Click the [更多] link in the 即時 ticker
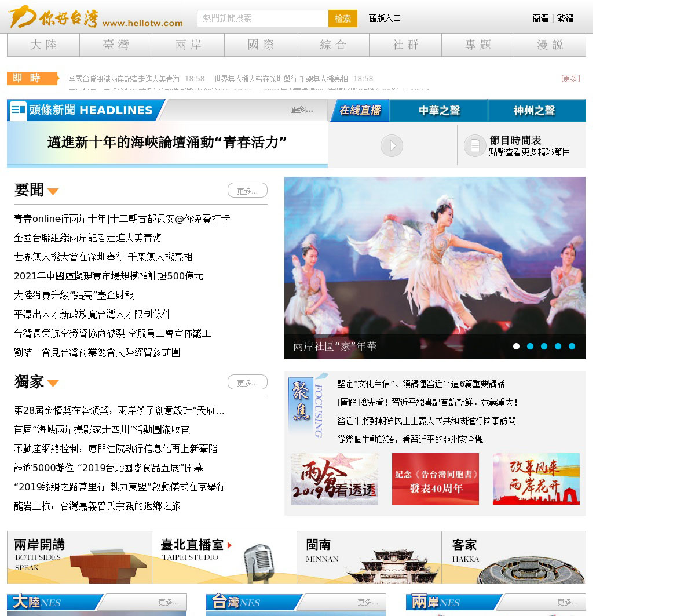 click(x=570, y=79)
